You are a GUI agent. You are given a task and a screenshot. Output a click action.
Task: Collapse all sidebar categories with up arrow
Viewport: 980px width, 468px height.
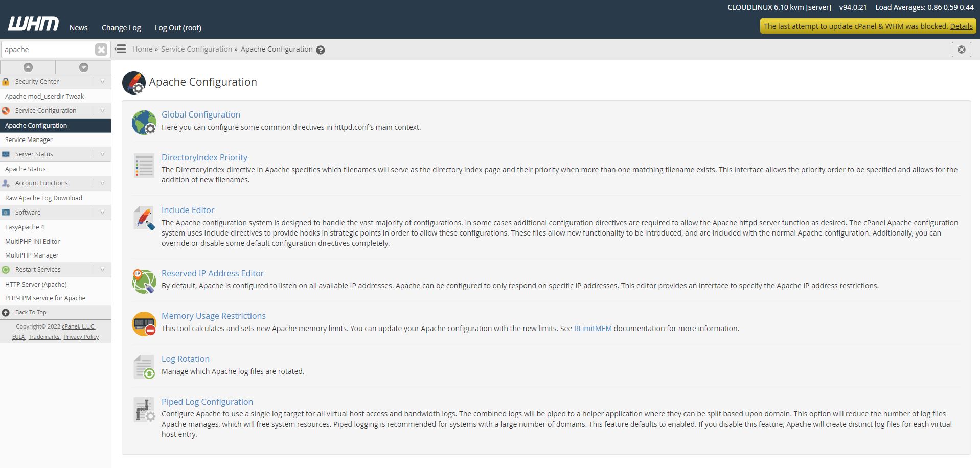pyautogui.click(x=28, y=67)
